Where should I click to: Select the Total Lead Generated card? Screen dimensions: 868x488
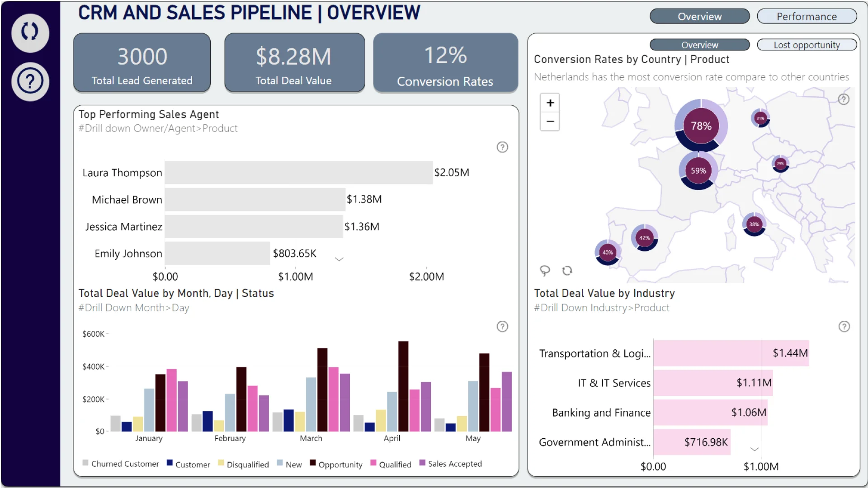[x=142, y=63]
